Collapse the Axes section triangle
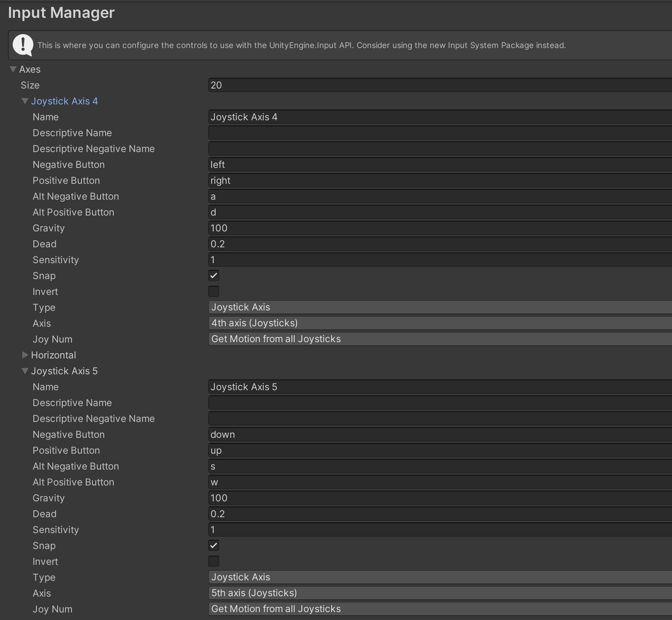This screenshot has width=672, height=620. click(13, 69)
